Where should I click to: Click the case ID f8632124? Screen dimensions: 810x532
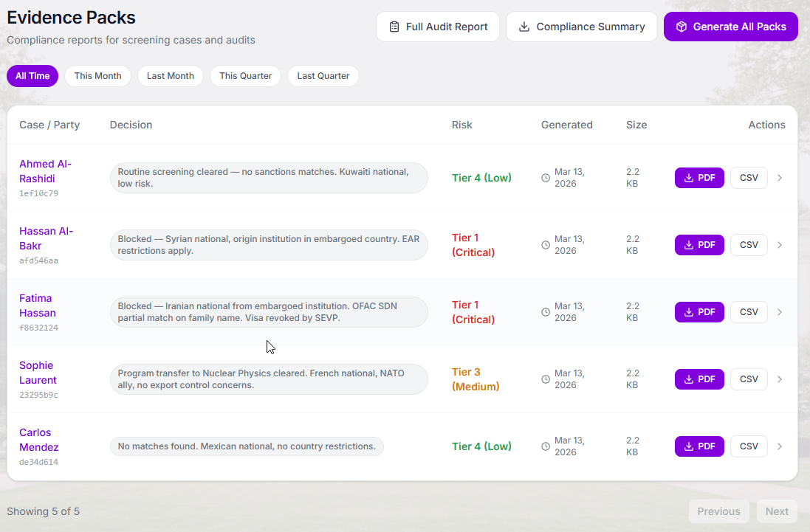point(38,328)
